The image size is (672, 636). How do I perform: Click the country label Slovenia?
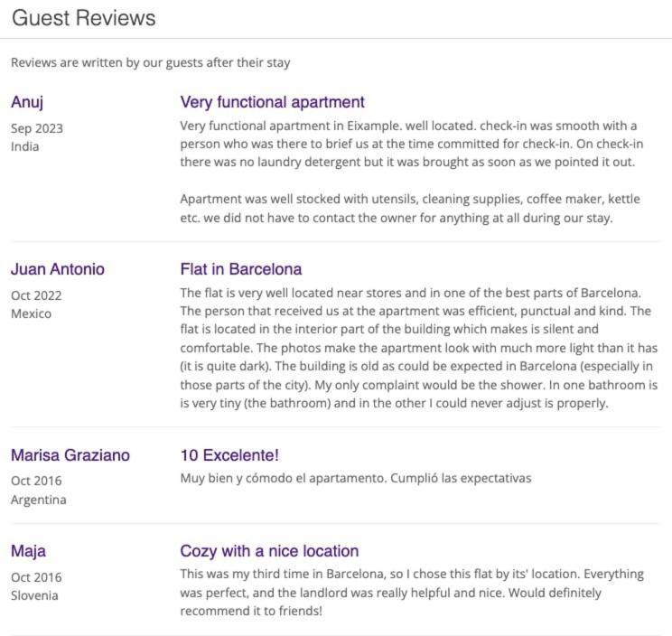click(x=34, y=595)
